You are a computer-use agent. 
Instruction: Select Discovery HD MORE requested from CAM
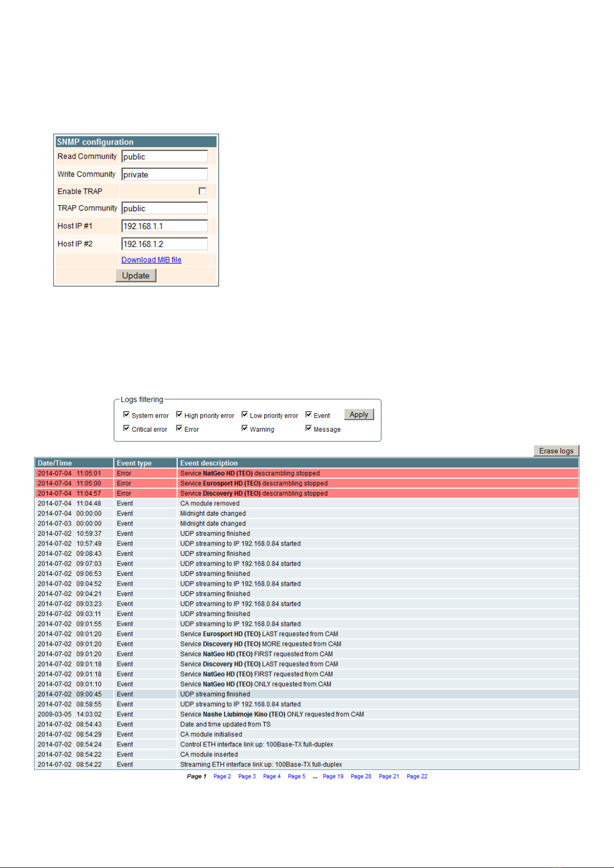(306, 644)
